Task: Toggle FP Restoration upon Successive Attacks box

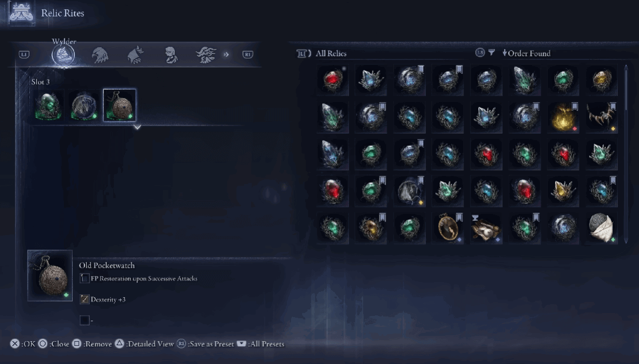Action: click(x=84, y=278)
